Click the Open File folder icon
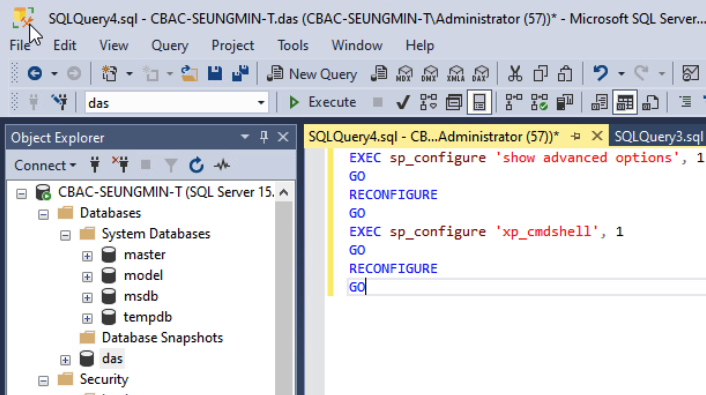The height and width of the screenshot is (395, 706). click(x=190, y=73)
